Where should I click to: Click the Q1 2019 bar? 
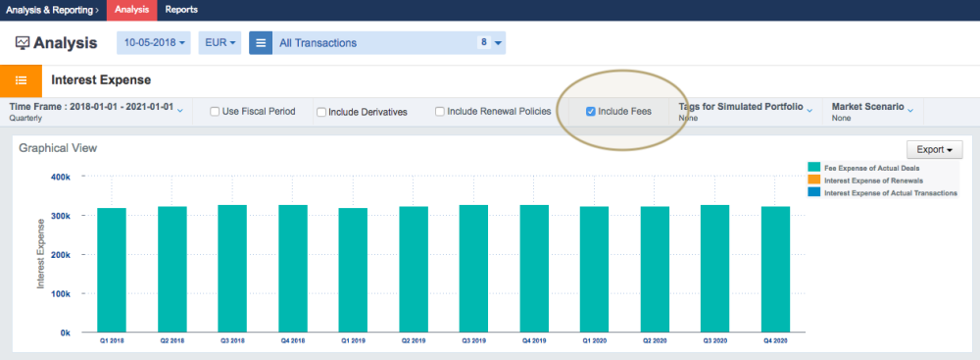click(x=353, y=270)
